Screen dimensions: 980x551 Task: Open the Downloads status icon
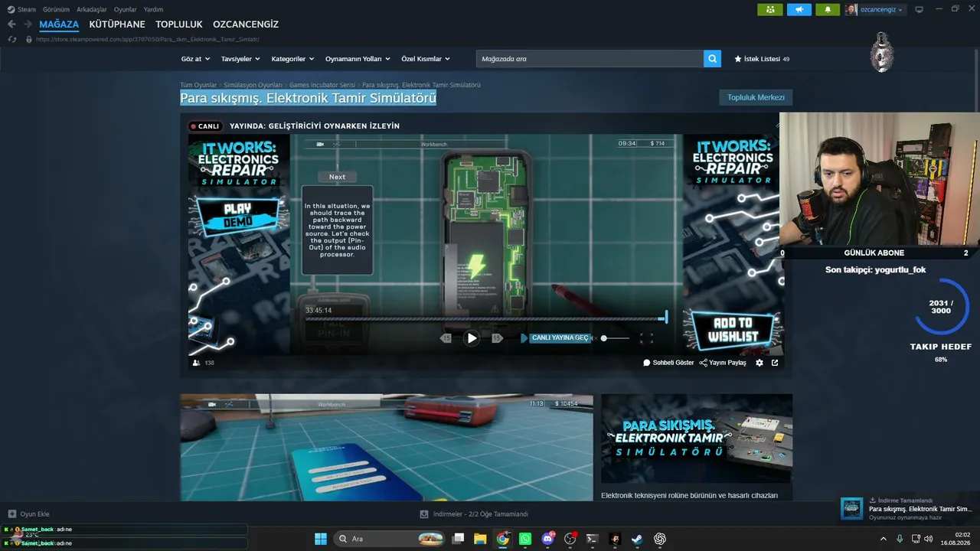pos(424,514)
